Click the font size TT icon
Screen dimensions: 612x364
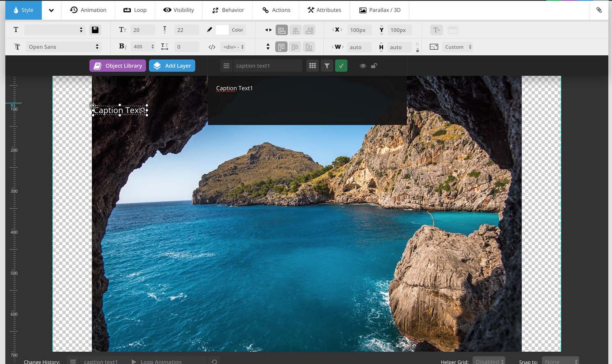coord(122,30)
